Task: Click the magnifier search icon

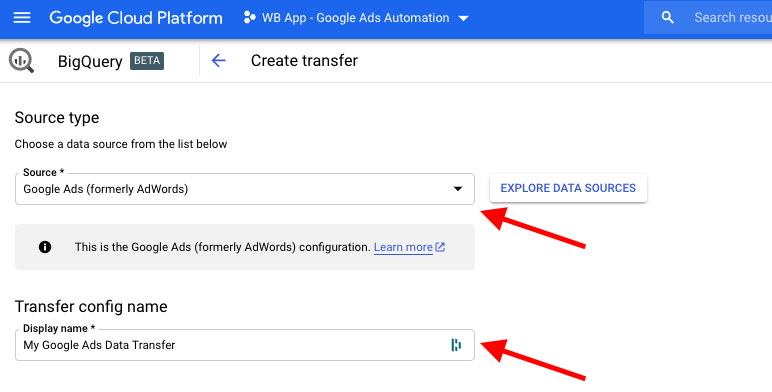Action: pyautogui.click(x=668, y=18)
